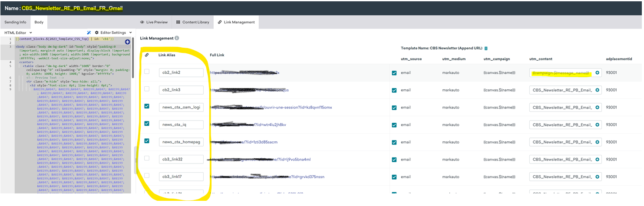Click the gear icon beside Editor Settings
The height and width of the screenshot is (206, 644).
coord(97,33)
